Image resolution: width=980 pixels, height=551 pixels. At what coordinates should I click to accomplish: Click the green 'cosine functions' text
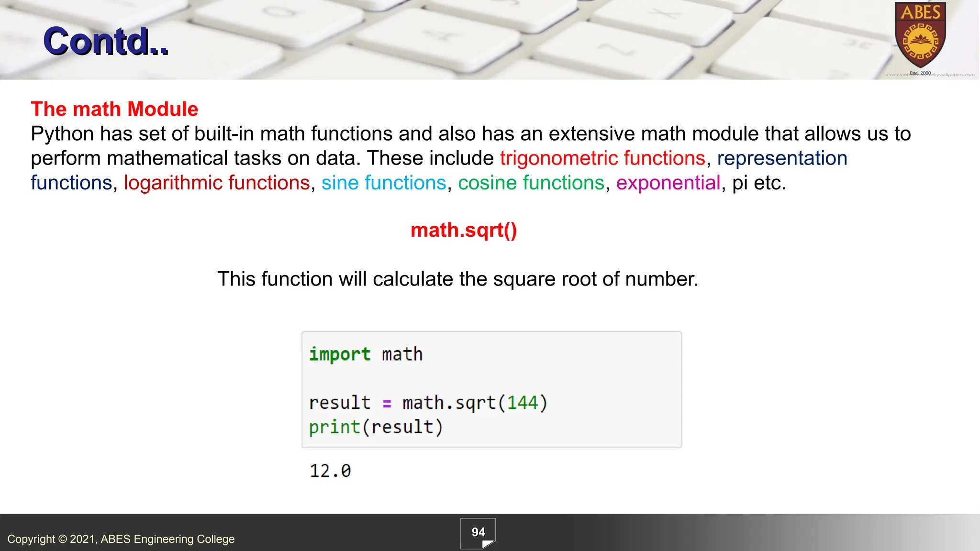click(x=531, y=183)
